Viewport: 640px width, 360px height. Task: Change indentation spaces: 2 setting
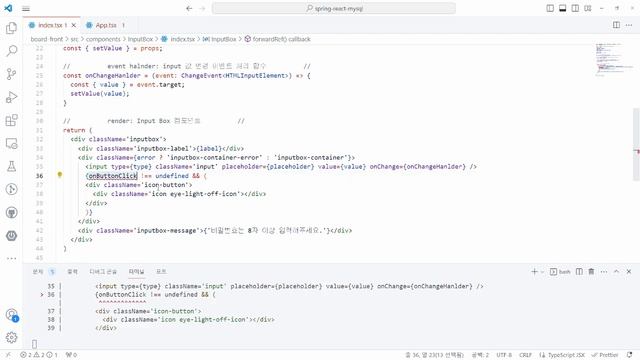pos(480,355)
